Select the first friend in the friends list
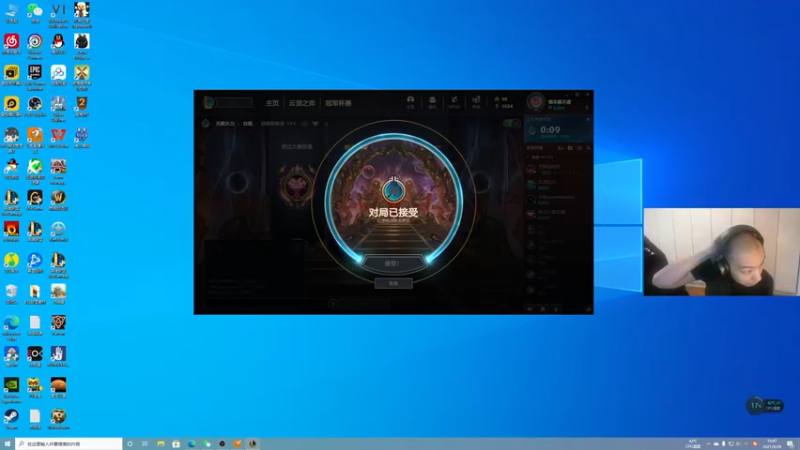 coord(558,169)
